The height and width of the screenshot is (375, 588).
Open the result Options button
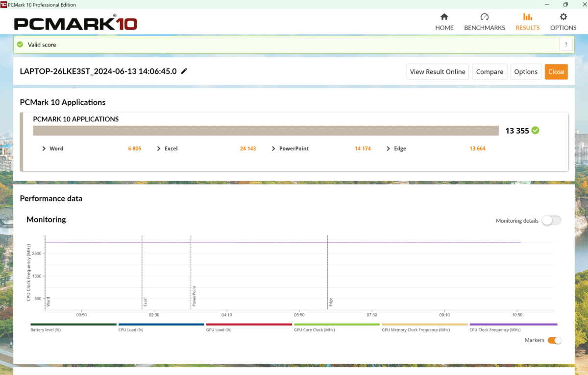[x=526, y=71]
